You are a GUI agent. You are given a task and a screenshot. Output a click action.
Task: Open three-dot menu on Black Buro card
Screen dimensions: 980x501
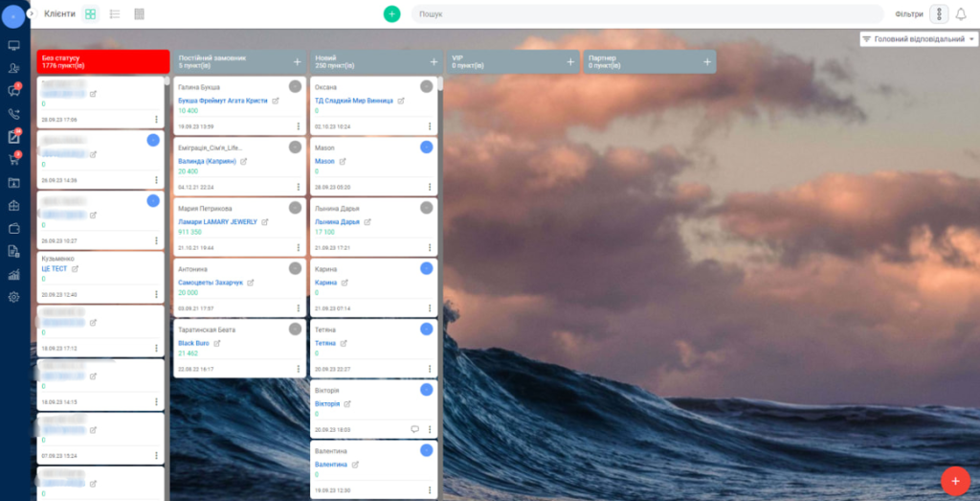[298, 369]
